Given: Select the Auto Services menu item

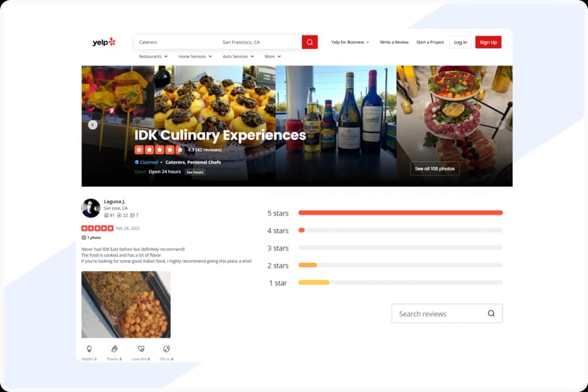Looking at the screenshot, I should pyautogui.click(x=238, y=56).
